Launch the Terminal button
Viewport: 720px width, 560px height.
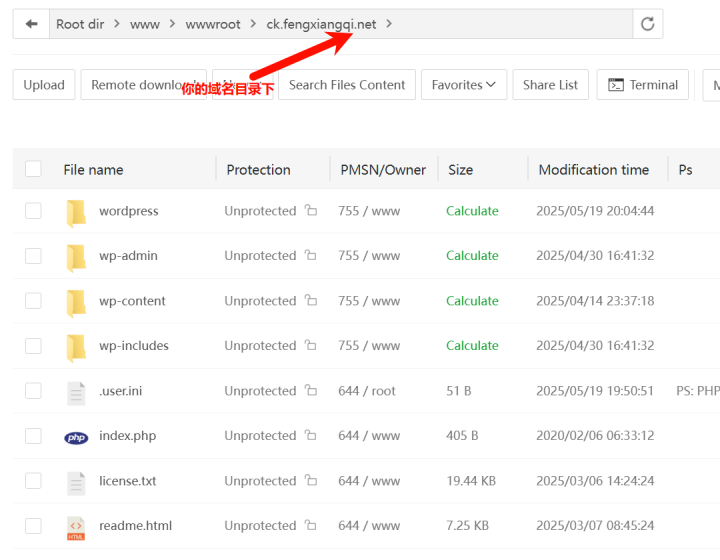point(642,84)
